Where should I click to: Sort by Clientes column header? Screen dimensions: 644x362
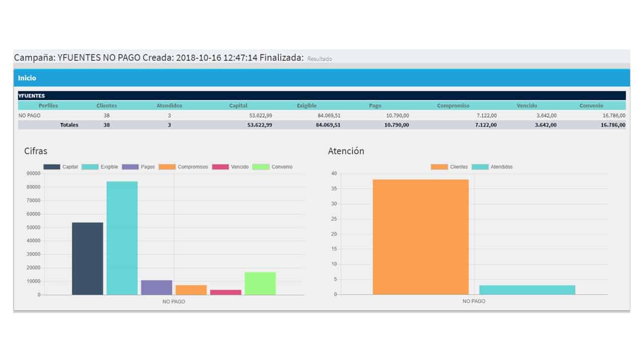coord(107,106)
